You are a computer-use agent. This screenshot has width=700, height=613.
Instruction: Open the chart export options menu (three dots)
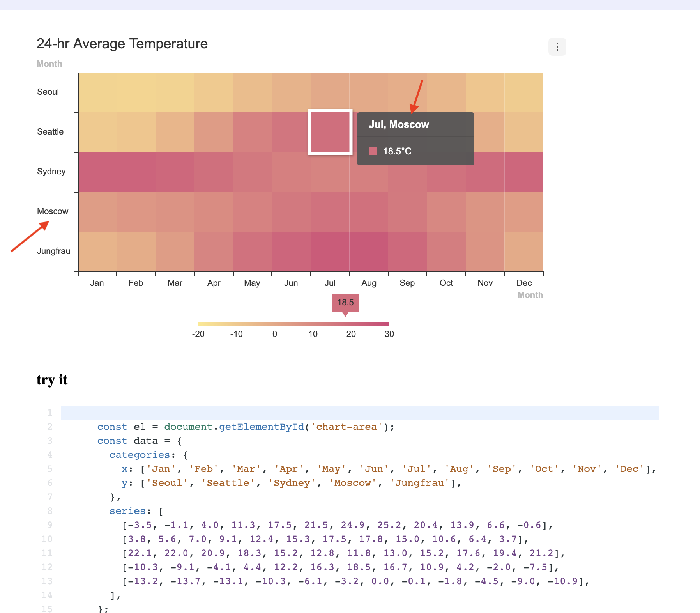(x=557, y=47)
